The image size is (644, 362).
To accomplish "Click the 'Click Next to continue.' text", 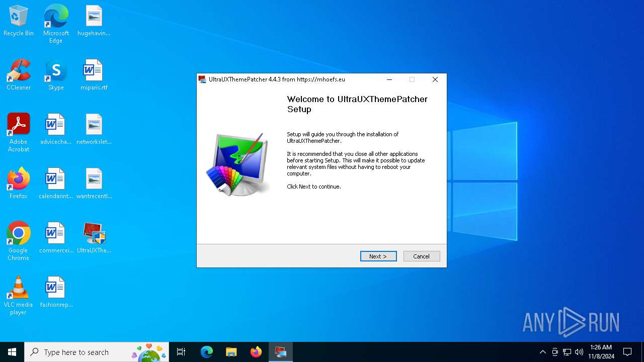I will [x=314, y=187].
